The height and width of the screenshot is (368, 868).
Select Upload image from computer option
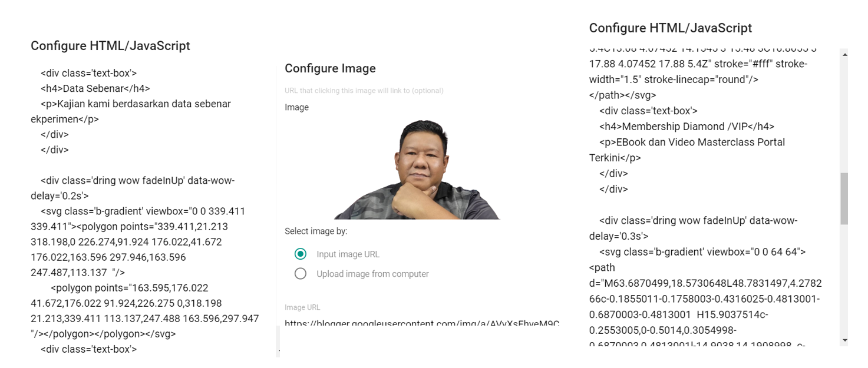tap(301, 274)
